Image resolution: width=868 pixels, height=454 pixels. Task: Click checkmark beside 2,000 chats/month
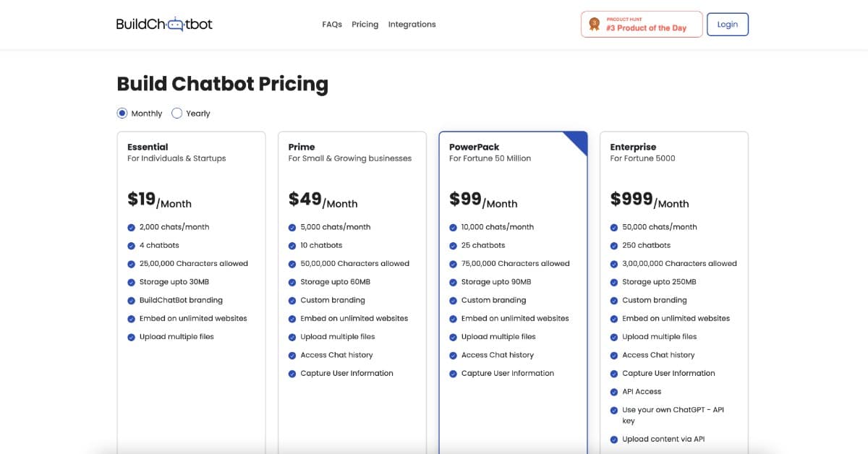(x=132, y=227)
